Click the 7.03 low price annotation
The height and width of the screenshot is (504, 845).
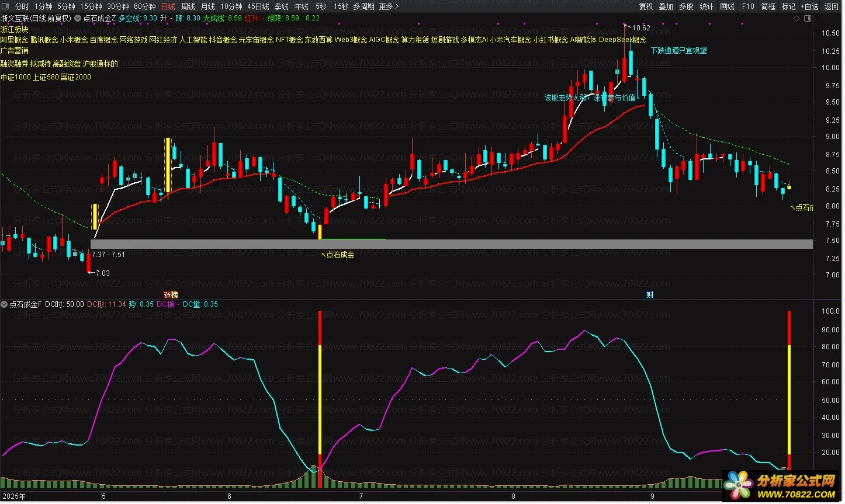click(x=102, y=273)
